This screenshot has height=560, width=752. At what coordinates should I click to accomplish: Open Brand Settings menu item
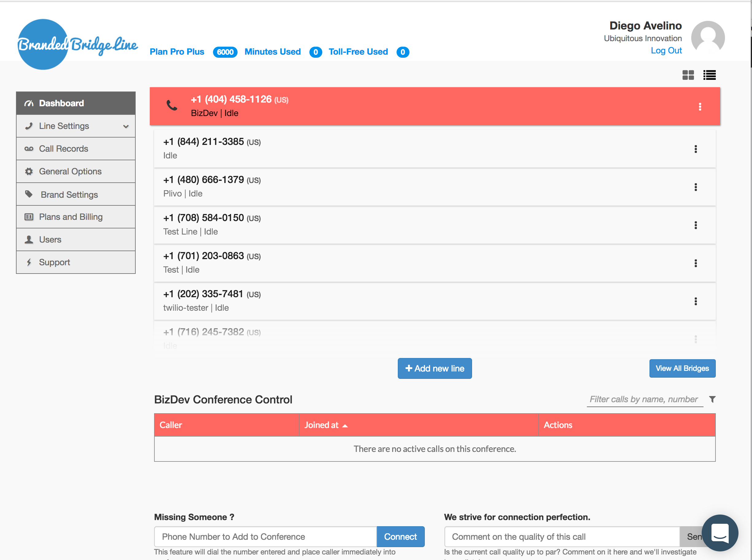point(69,195)
